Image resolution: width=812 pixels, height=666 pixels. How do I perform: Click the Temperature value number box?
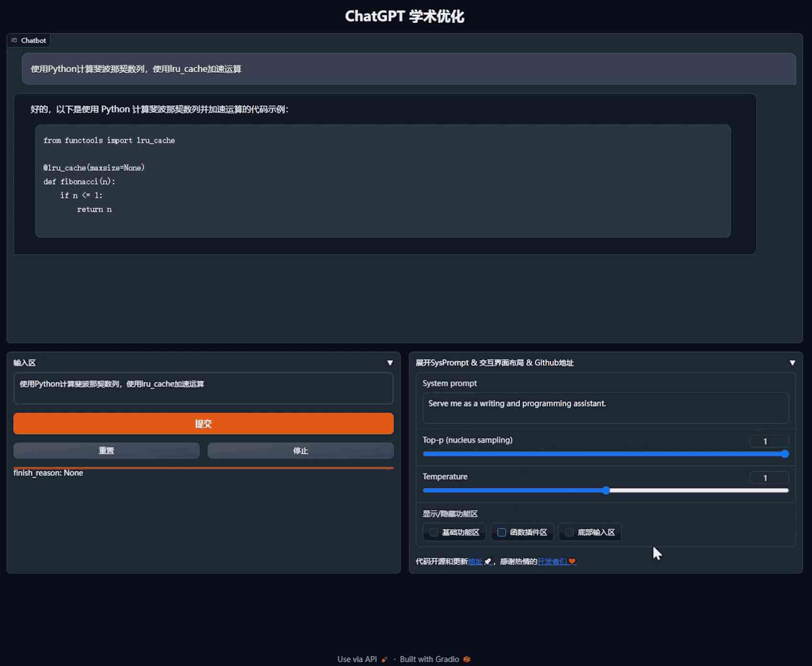(769, 477)
